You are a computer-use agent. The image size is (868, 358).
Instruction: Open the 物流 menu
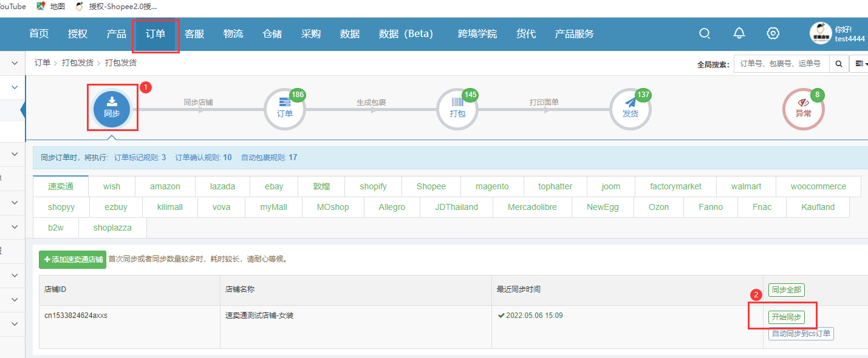pos(233,34)
